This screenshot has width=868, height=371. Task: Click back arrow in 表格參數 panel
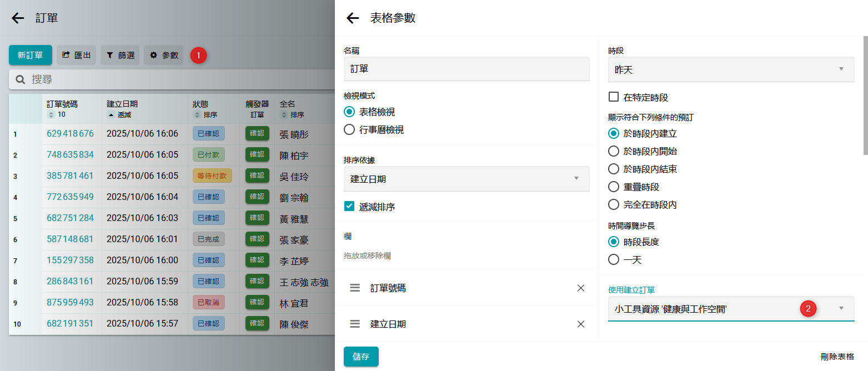[x=353, y=18]
